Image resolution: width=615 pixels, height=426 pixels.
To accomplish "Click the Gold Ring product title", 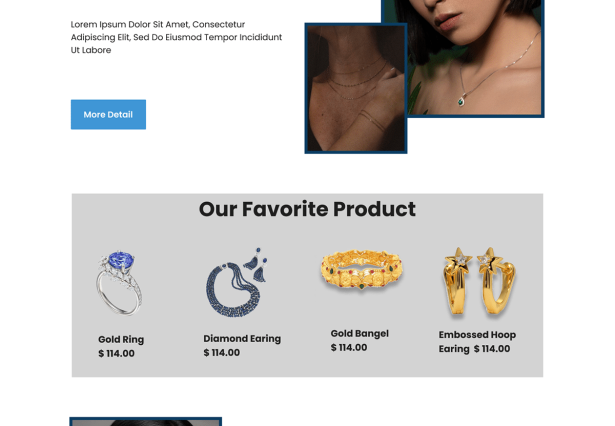I will 121,339.
